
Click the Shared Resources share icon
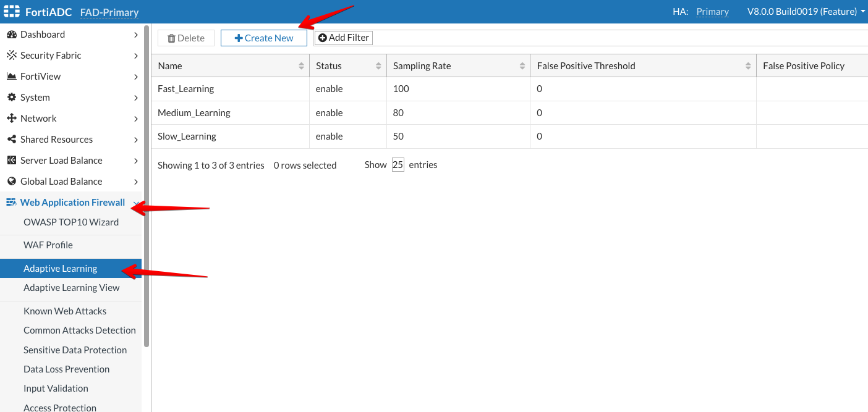point(11,140)
